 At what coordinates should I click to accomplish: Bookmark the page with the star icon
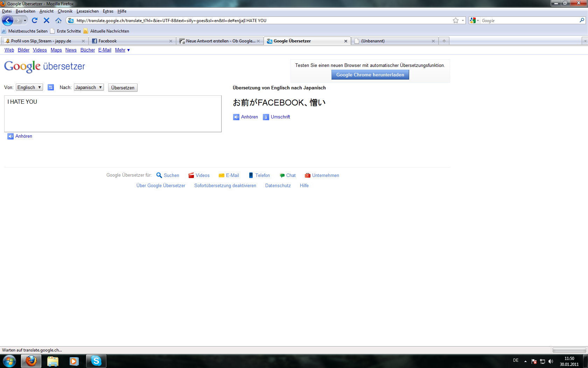(x=455, y=20)
